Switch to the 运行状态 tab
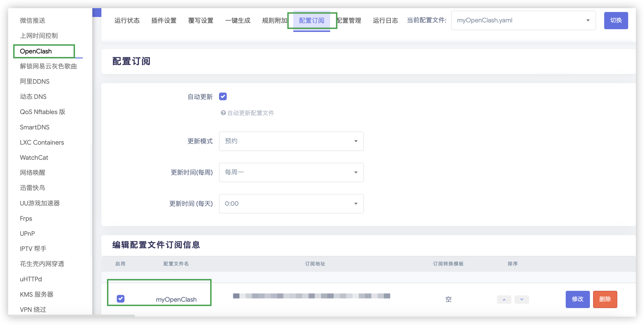 pyautogui.click(x=127, y=21)
